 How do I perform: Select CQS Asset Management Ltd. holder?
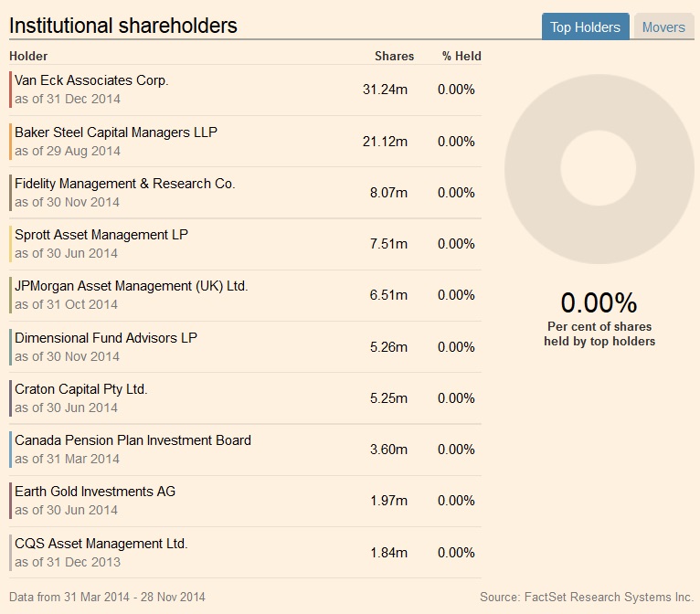(x=101, y=544)
